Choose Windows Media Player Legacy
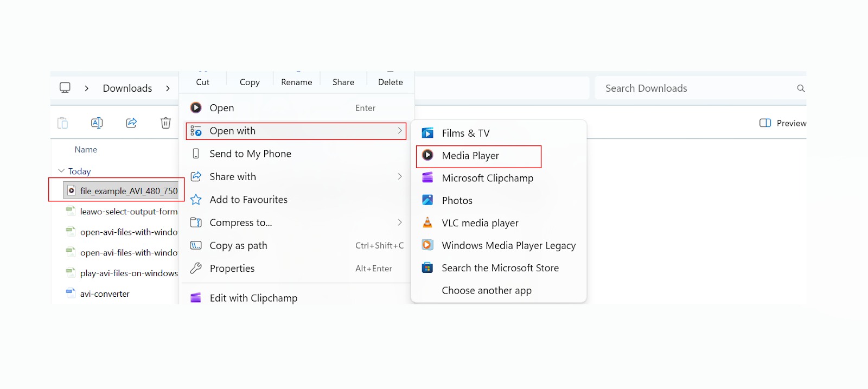868x389 pixels. tap(499, 245)
